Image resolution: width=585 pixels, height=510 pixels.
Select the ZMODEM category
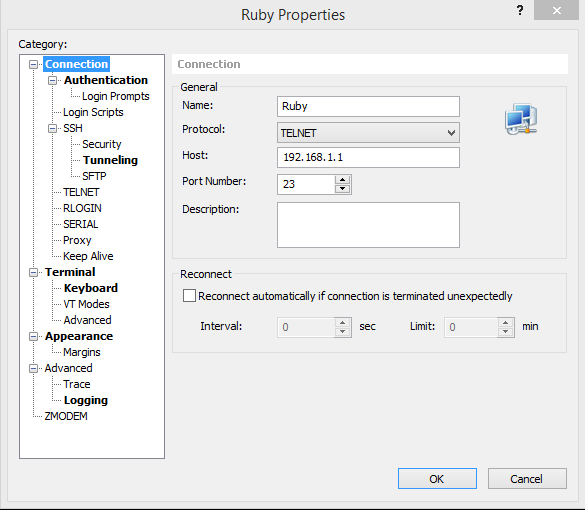(66, 416)
